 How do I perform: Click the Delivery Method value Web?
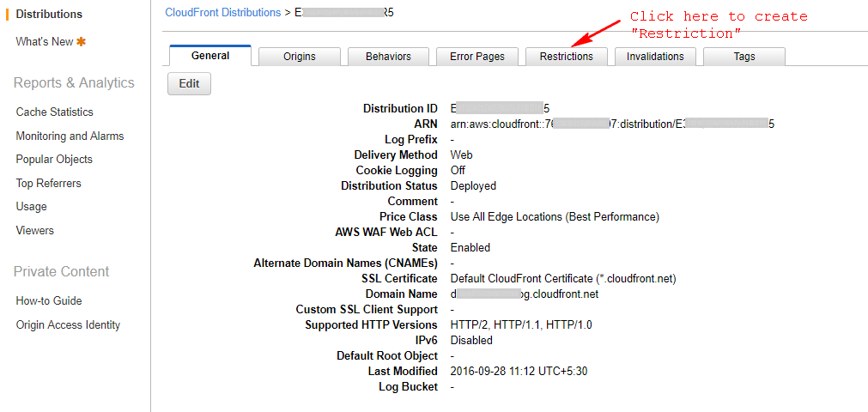pos(461,155)
